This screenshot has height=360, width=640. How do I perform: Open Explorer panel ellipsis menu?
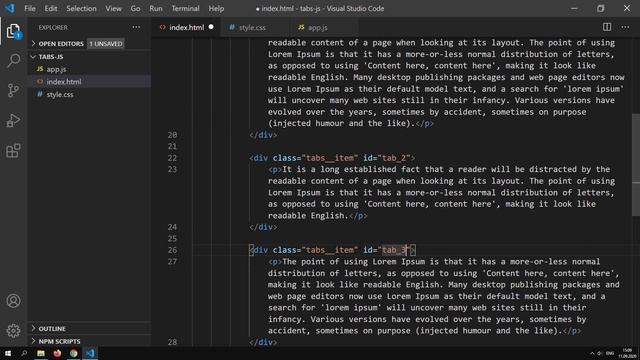(136, 27)
